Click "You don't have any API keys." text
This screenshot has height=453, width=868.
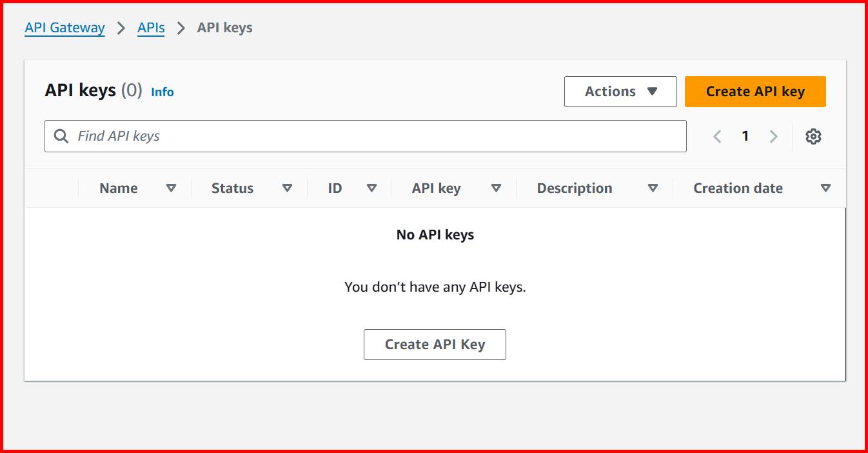(435, 287)
